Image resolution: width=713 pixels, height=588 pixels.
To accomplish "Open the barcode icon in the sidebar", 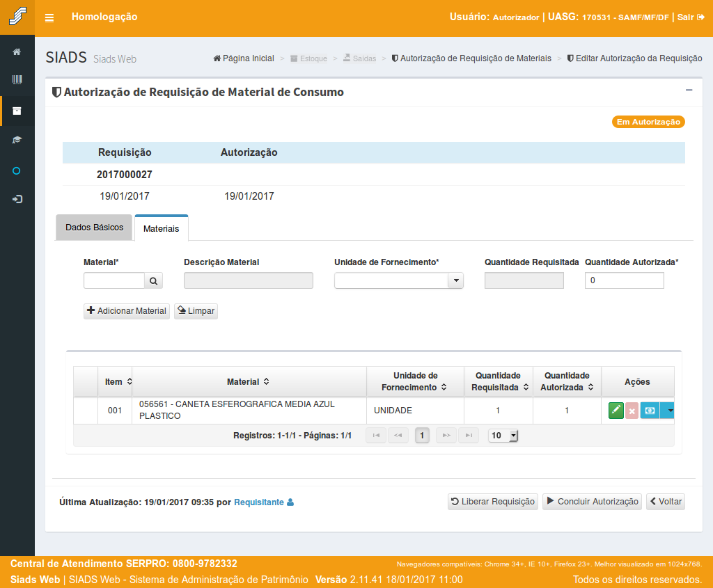I will pos(17,80).
